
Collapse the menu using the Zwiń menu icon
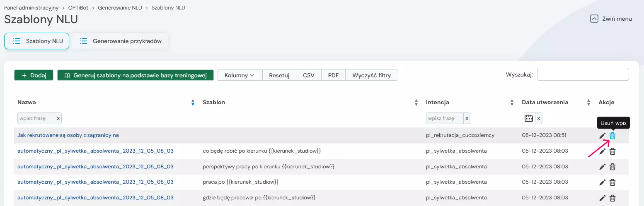[594, 19]
